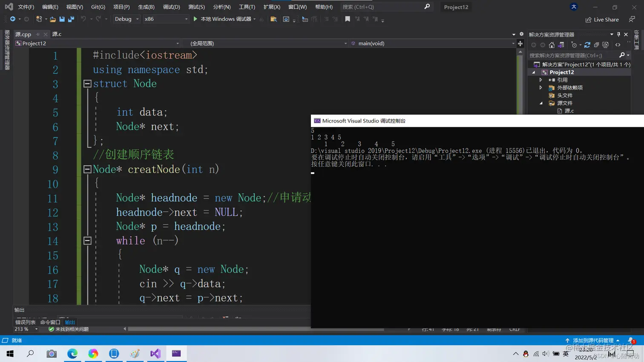644x362 pixels.
Task: Click the search magnifier in Solution Explorer
Action: click(622, 55)
